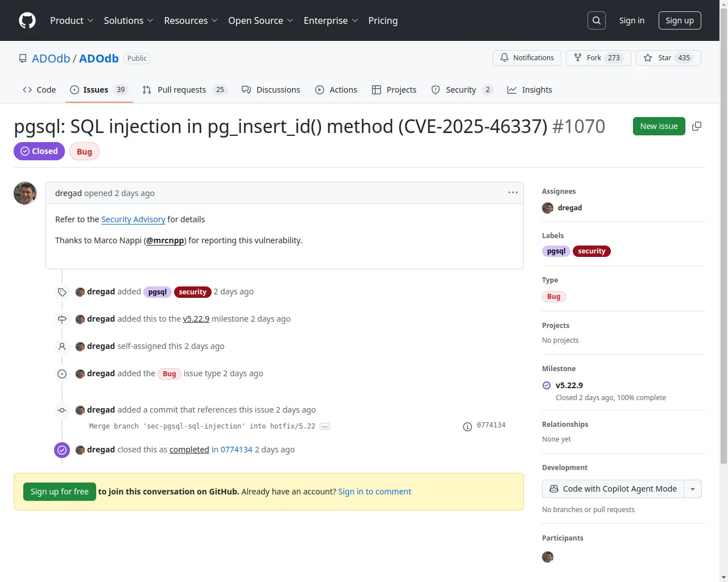Open the Projects tab
The width and height of the screenshot is (728, 582).
point(394,90)
